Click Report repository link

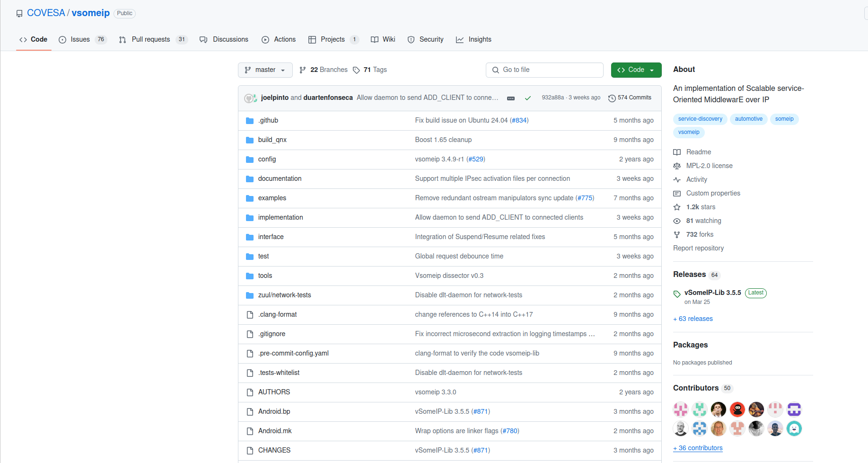tap(698, 249)
